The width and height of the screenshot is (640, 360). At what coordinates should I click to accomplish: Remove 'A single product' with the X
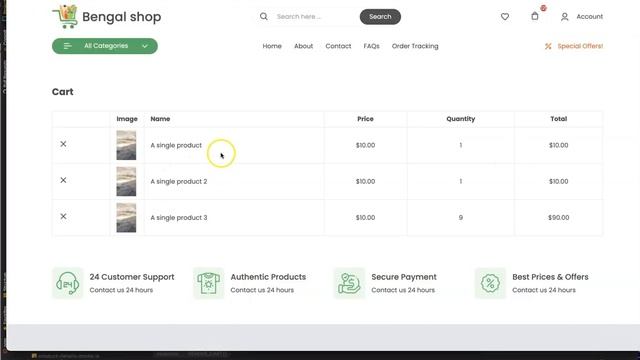[63, 144]
